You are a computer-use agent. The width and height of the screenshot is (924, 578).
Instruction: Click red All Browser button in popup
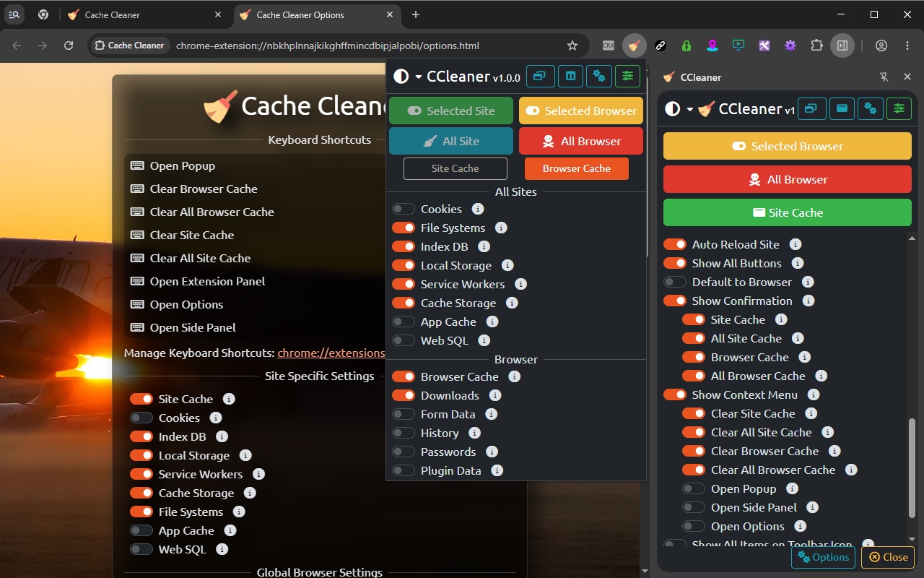click(581, 141)
